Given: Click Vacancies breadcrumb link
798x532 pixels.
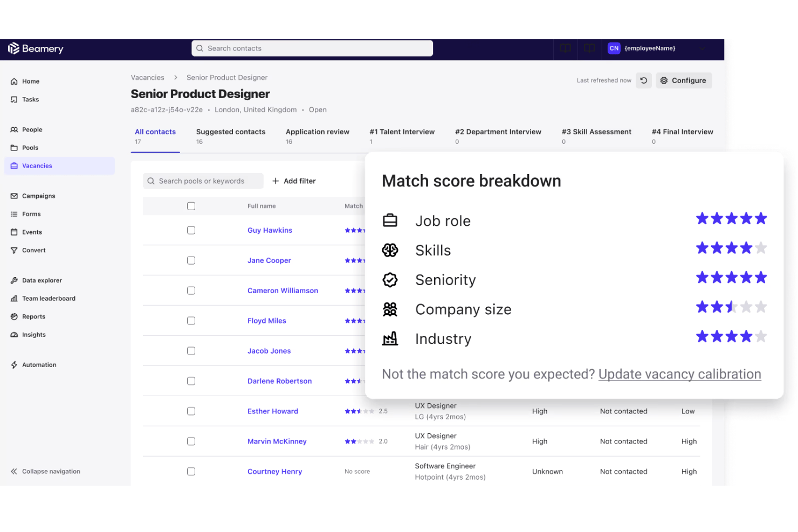Looking at the screenshot, I should coord(147,78).
